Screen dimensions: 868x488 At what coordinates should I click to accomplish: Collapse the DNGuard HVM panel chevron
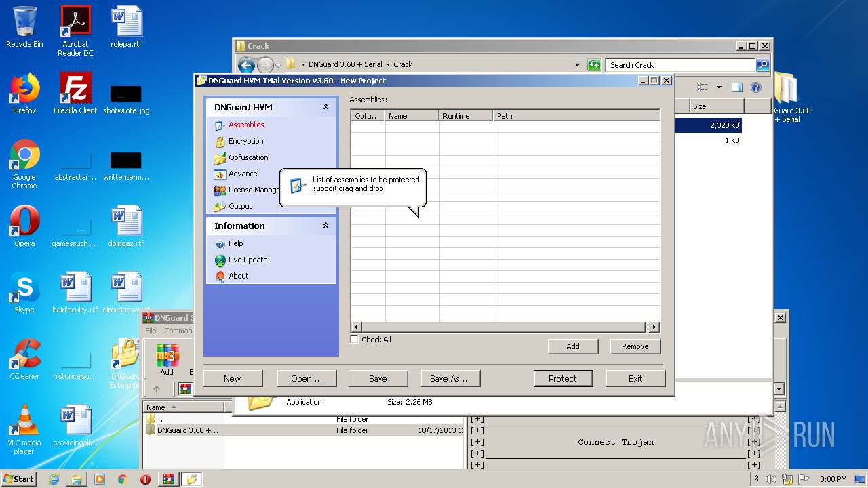(x=325, y=107)
